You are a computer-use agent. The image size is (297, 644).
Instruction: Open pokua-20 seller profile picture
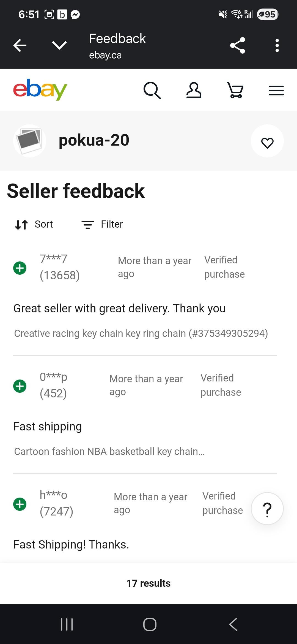click(29, 141)
